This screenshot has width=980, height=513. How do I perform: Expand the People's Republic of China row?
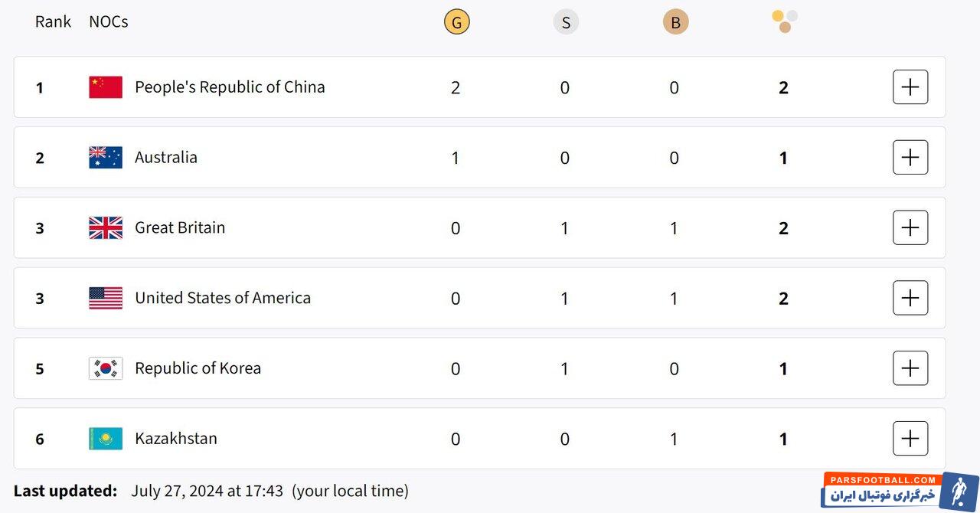tap(910, 87)
